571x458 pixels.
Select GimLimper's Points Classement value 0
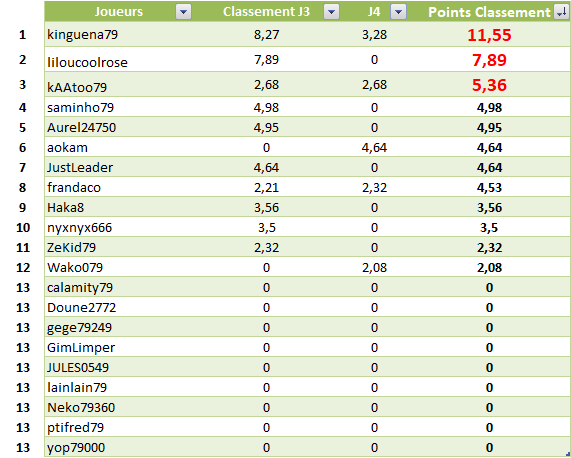click(x=489, y=348)
